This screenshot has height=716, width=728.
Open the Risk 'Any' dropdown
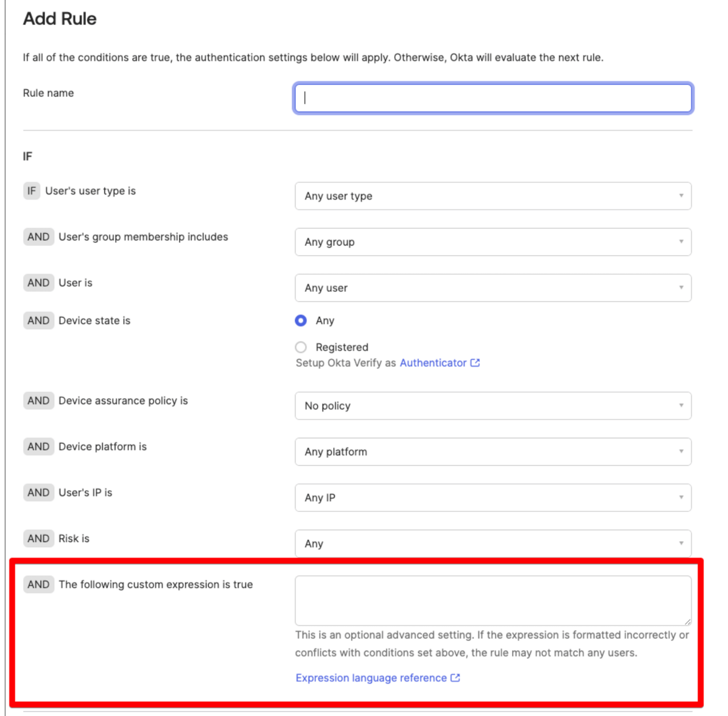tap(493, 543)
